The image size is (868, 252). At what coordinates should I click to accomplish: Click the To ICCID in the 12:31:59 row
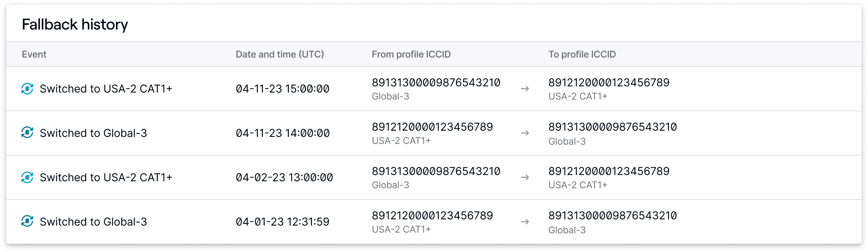pyautogui.click(x=612, y=215)
